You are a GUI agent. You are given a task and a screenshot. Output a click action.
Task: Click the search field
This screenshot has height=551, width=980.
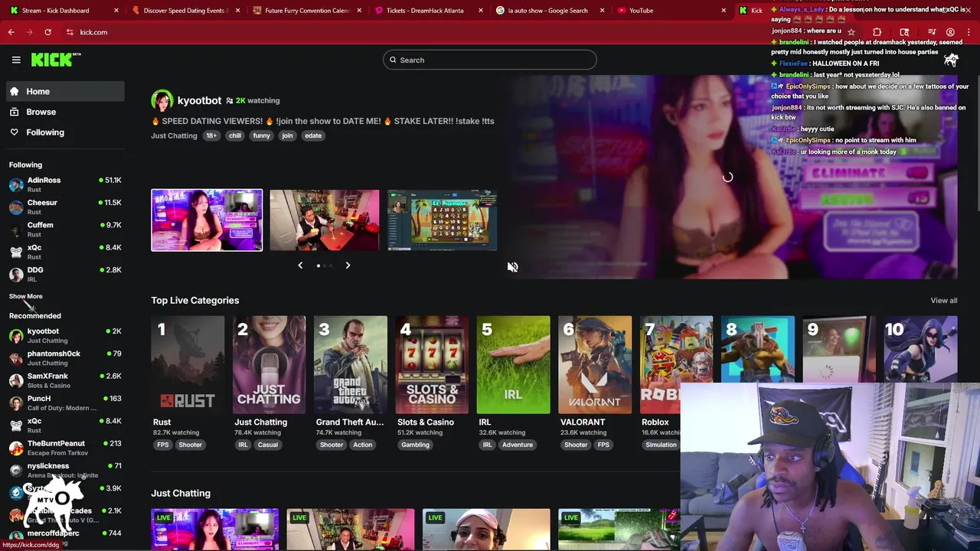coord(490,60)
